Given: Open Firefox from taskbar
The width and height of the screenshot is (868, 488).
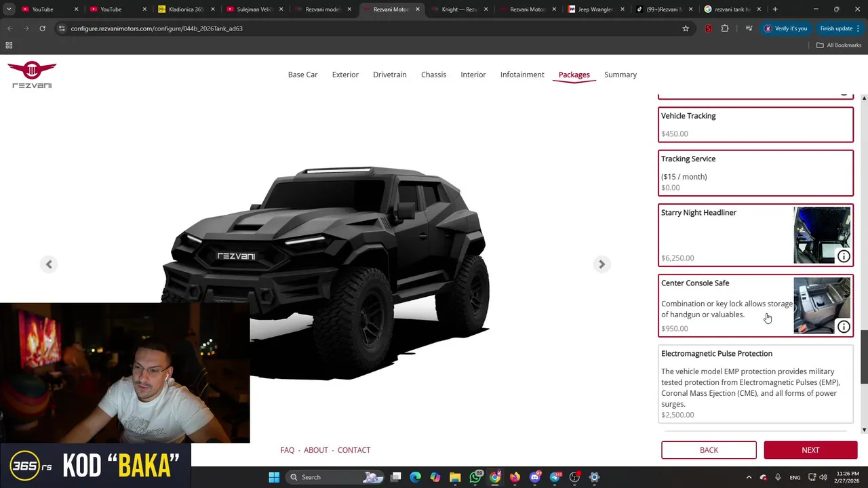Looking at the screenshot, I should coord(515,477).
